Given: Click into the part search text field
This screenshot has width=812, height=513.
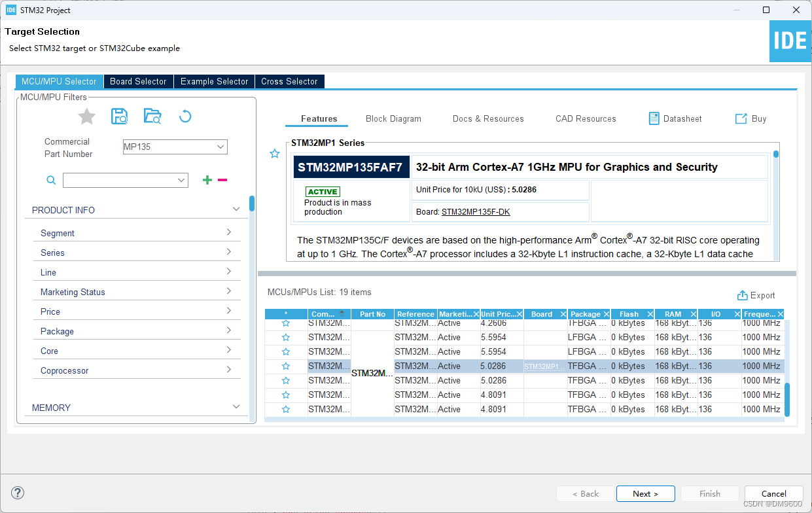Looking at the screenshot, I should click(119, 180).
